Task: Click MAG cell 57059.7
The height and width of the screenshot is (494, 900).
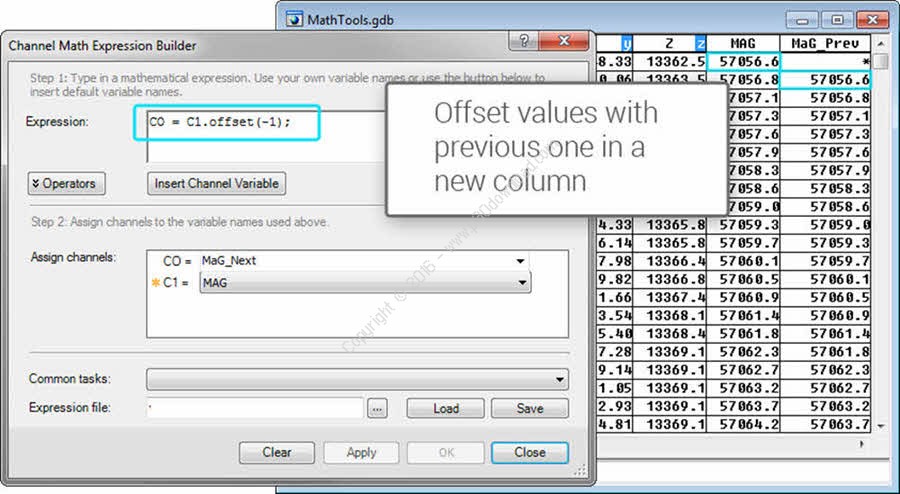Action: pyautogui.click(x=743, y=243)
